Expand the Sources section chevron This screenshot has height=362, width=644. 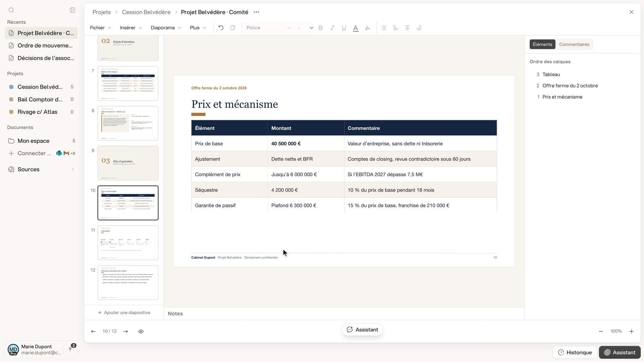73,169
